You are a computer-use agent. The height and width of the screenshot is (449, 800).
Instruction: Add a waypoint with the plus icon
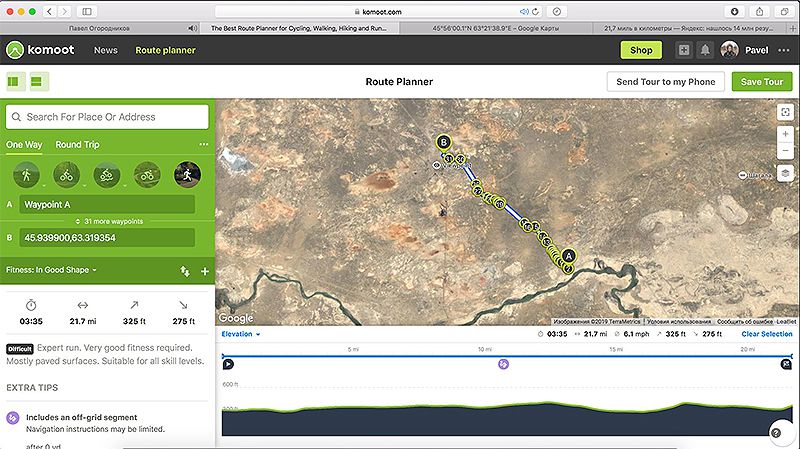[204, 271]
